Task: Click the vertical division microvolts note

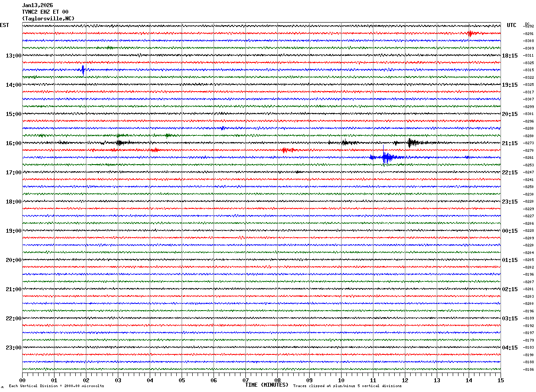Action: tap(56, 386)
